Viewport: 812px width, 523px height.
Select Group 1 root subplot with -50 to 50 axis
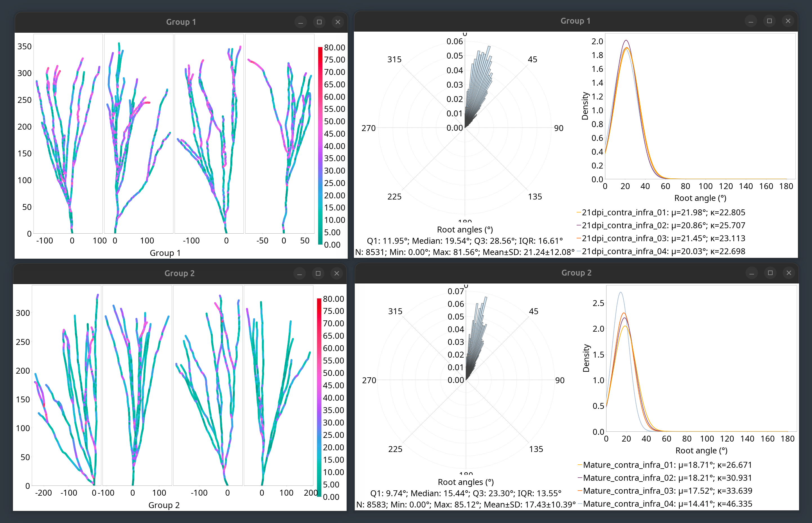[280, 134]
